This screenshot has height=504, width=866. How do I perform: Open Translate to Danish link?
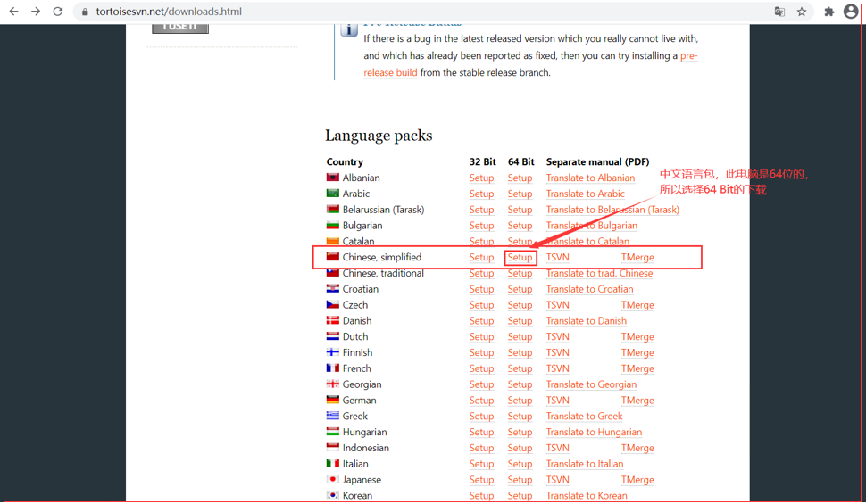tap(586, 321)
